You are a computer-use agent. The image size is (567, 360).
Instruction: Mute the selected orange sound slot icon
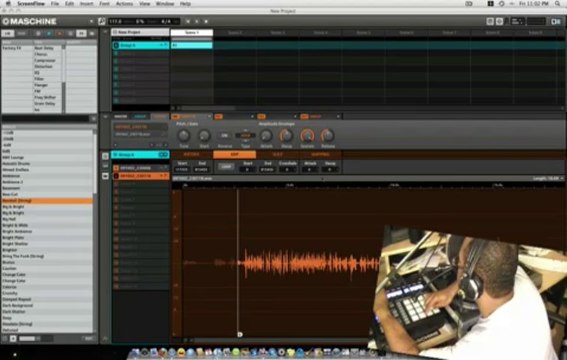[116, 176]
